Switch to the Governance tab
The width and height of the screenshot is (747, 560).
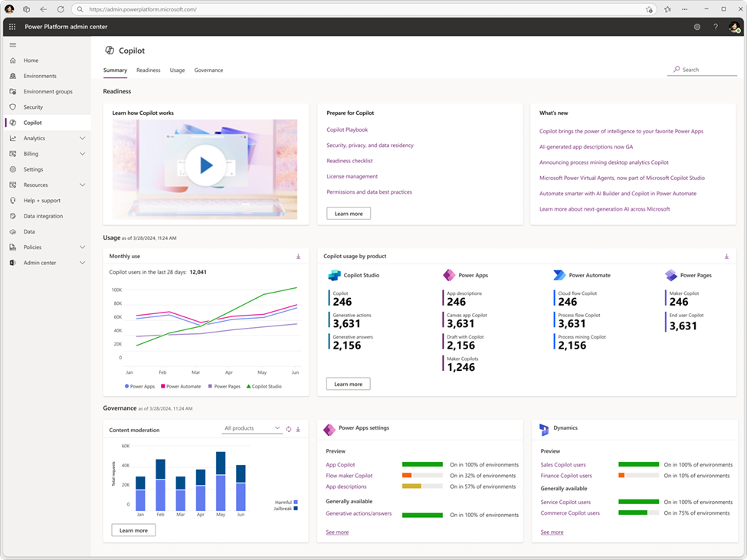[208, 70]
